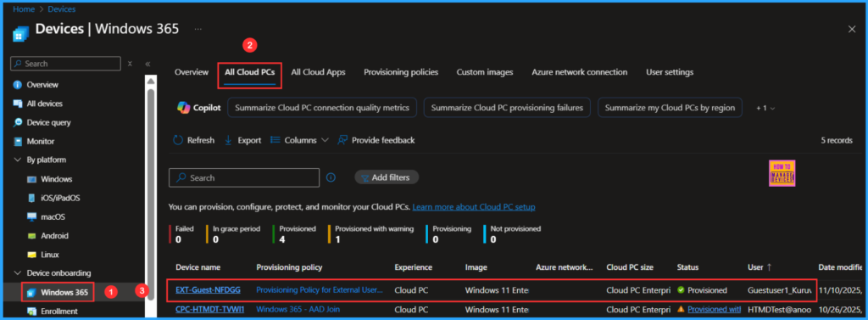Screen dimensions: 868x320
Task: Switch to the All Cloud Apps tab
Action: point(319,72)
